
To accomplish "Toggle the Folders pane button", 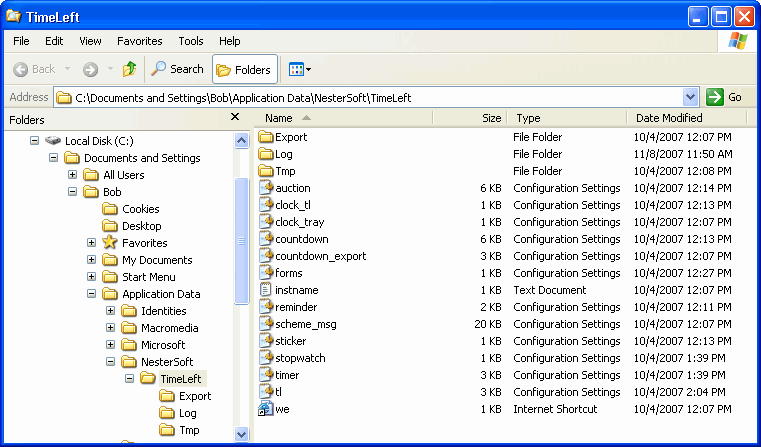I will point(245,69).
